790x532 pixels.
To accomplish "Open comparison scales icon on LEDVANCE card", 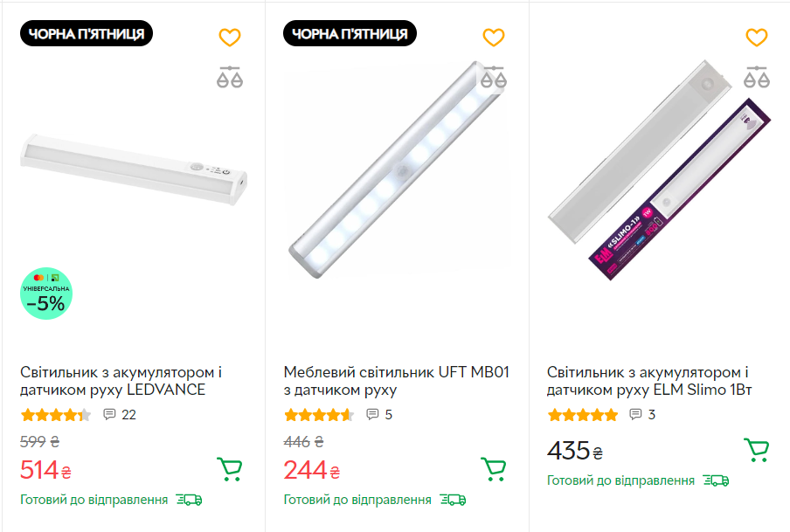I will 229,77.
